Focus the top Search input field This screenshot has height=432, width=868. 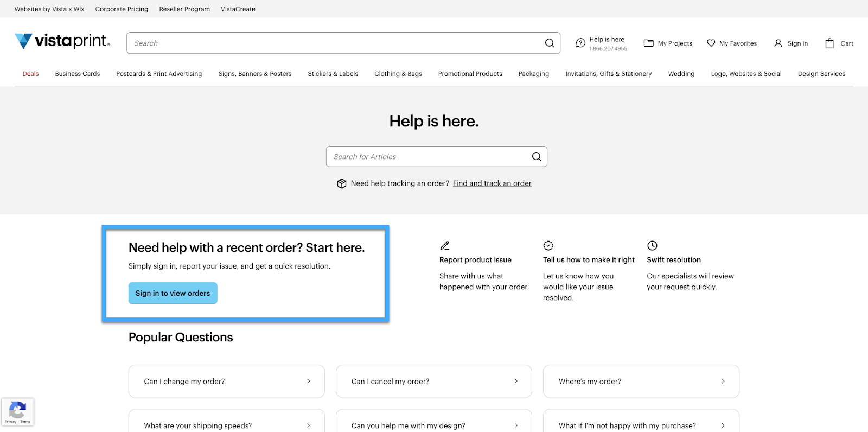pyautogui.click(x=343, y=43)
